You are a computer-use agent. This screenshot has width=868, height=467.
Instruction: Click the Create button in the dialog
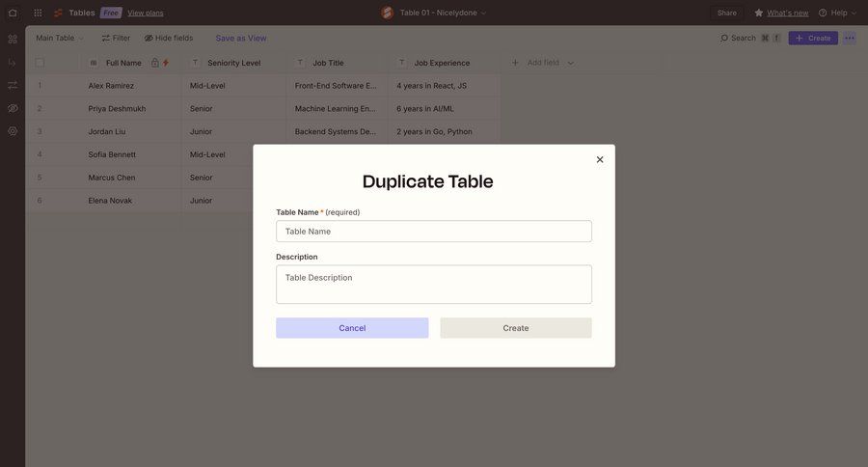515,328
